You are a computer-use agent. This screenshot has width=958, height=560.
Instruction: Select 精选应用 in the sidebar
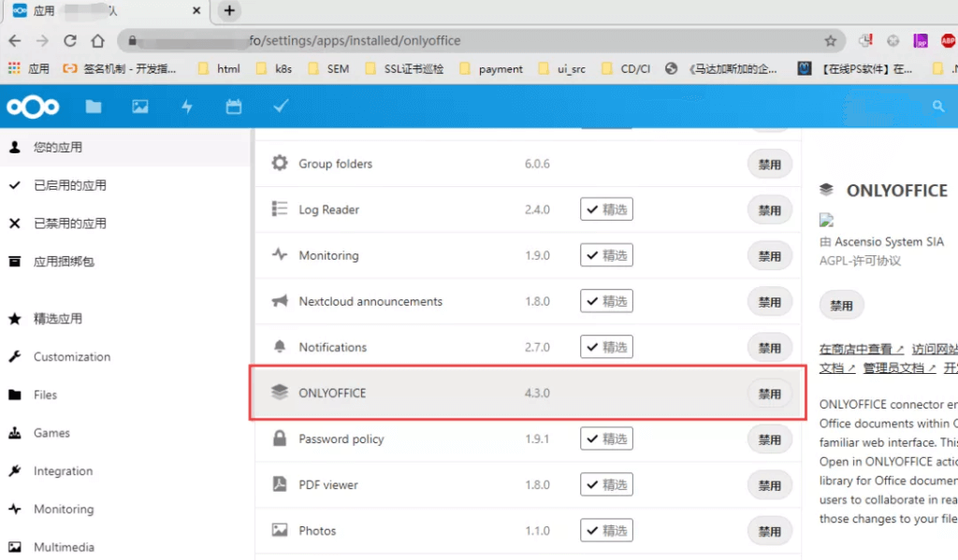pyautogui.click(x=125, y=318)
